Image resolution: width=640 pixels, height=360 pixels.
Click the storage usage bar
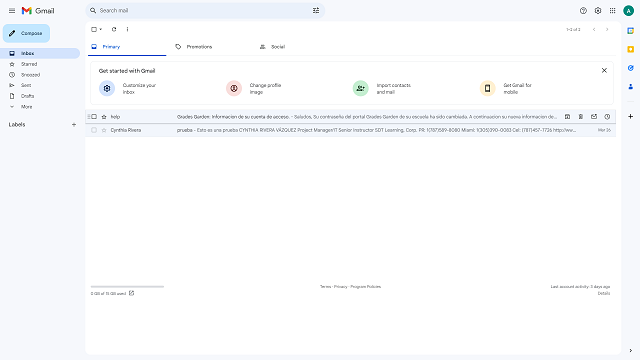[x=127, y=287]
